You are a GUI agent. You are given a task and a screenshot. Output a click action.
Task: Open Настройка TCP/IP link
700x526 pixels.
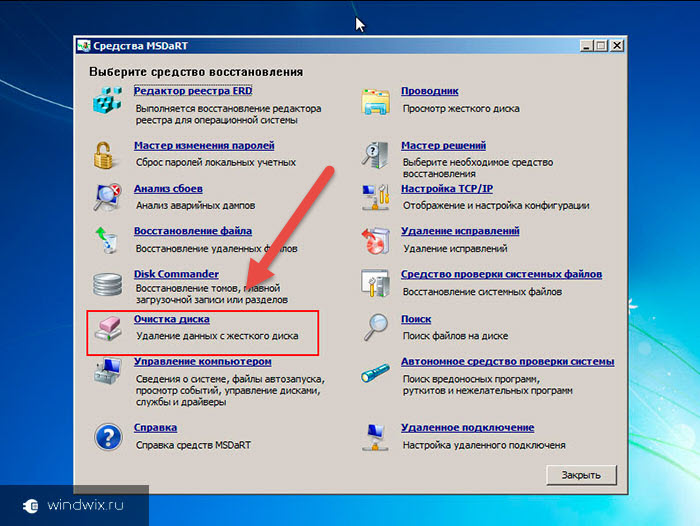(x=447, y=189)
